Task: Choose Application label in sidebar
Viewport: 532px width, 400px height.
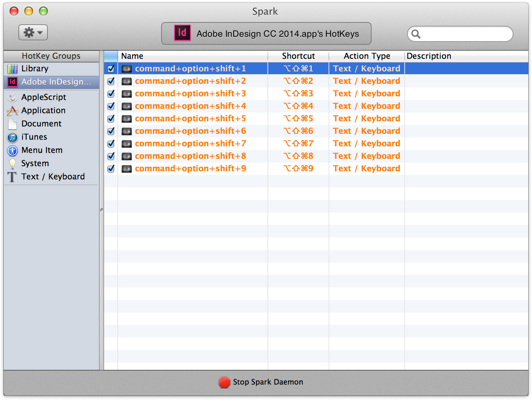Action: (43, 111)
